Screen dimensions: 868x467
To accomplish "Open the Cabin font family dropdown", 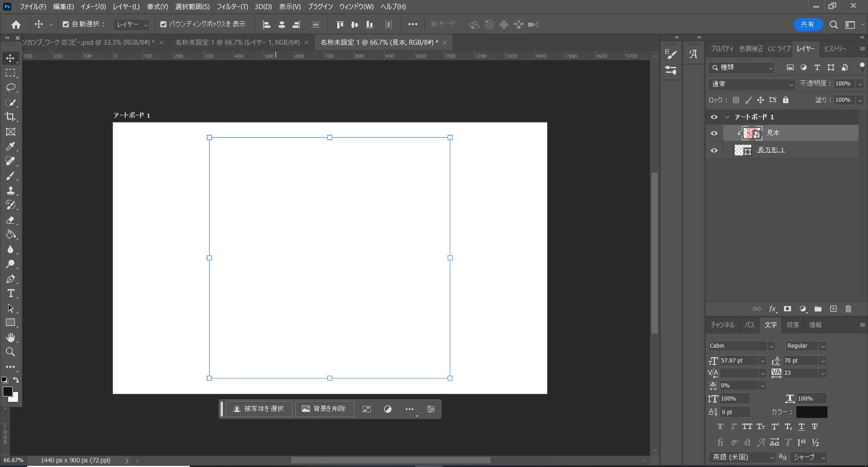I will click(x=741, y=346).
